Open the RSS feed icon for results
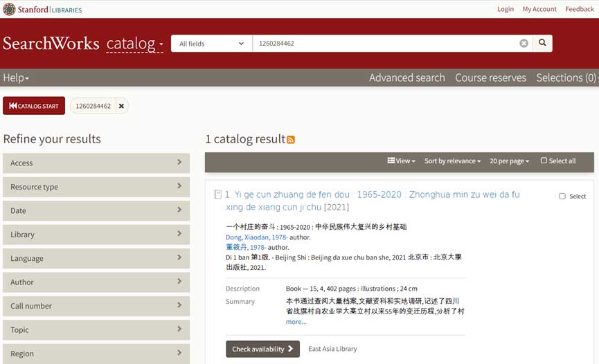The width and height of the screenshot is (599, 364). click(x=291, y=140)
